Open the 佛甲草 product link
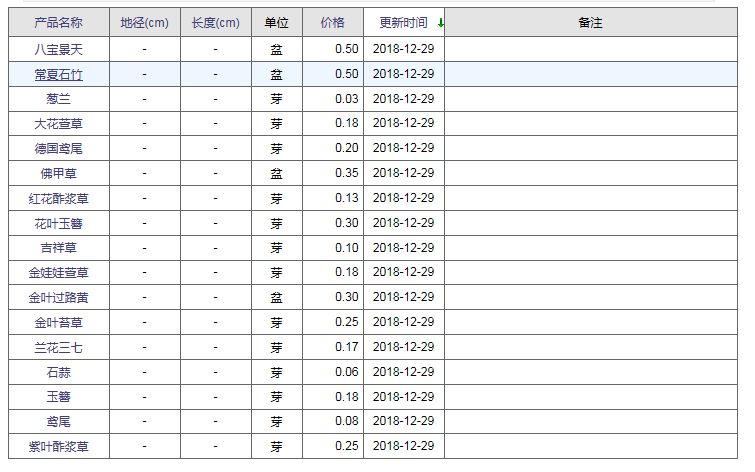Screen dimensions: 755x472 coord(58,174)
